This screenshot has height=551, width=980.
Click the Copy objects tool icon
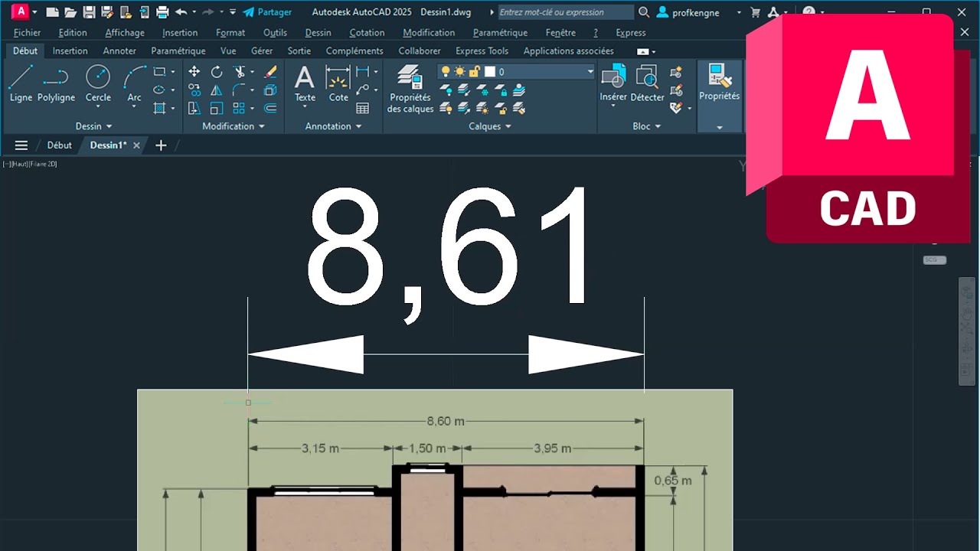(194, 90)
